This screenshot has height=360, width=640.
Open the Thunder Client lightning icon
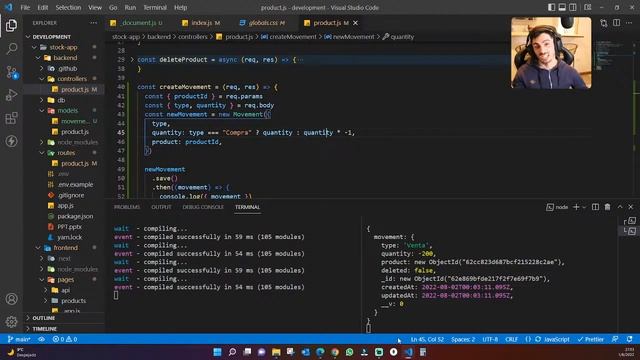pos(11,141)
